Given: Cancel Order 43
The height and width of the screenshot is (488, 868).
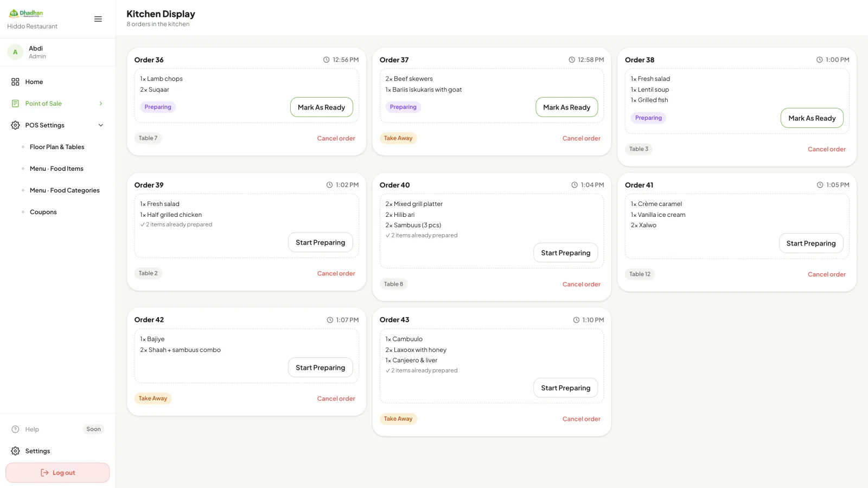Looking at the screenshot, I should [582, 419].
